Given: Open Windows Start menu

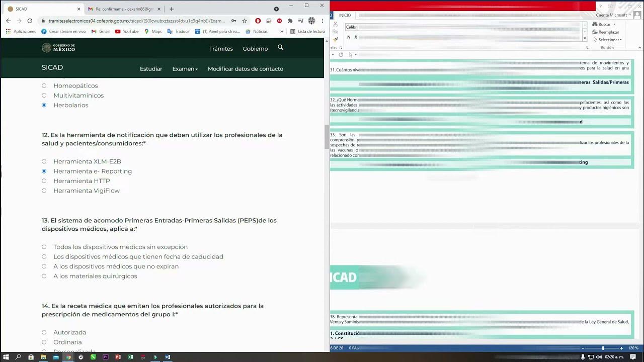Looking at the screenshot, I should pyautogui.click(x=6, y=357).
